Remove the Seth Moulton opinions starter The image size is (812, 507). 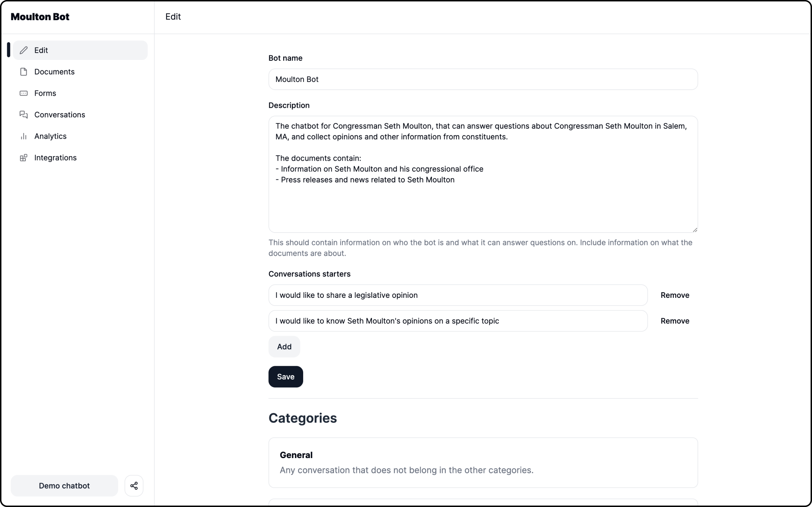pyautogui.click(x=674, y=321)
